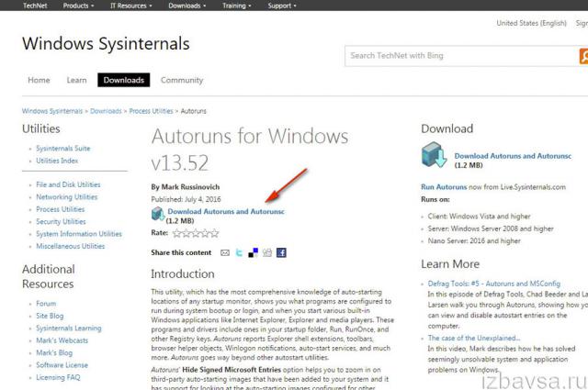Open Sysinternals Learning link
The width and height of the screenshot is (588, 390).
[69, 329]
